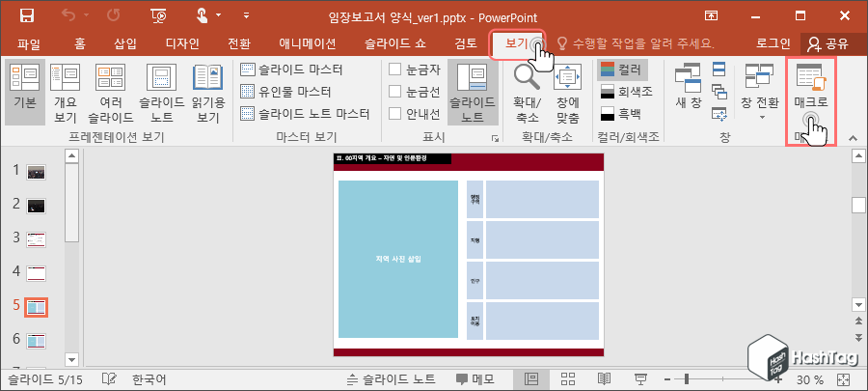Open Ribbon Display Options icon
Viewport: 868px width, 391px height.
tap(712, 15)
